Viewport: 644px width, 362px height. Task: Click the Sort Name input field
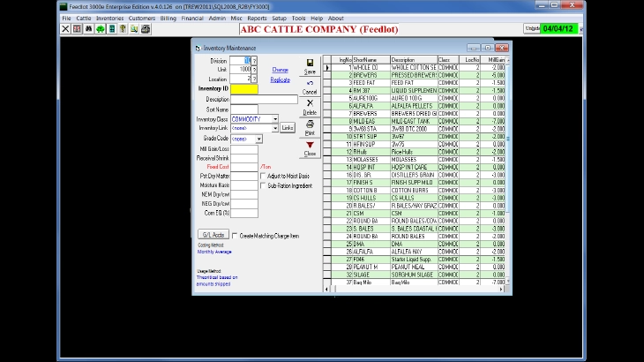point(244,109)
